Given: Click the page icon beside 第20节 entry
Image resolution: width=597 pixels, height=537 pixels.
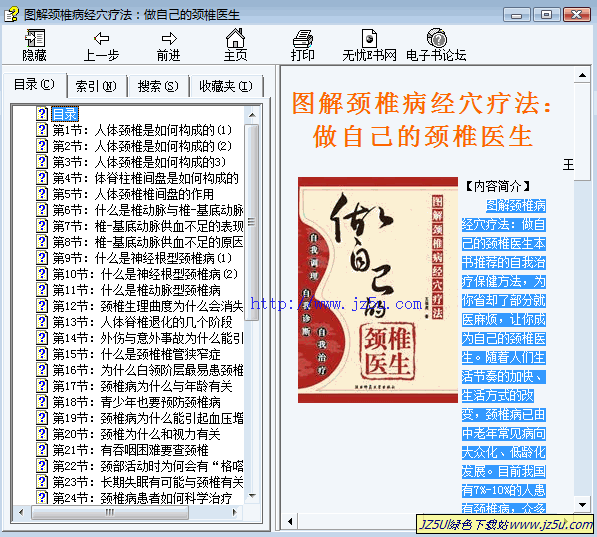Looking at the screenshot, I should 42,434.
